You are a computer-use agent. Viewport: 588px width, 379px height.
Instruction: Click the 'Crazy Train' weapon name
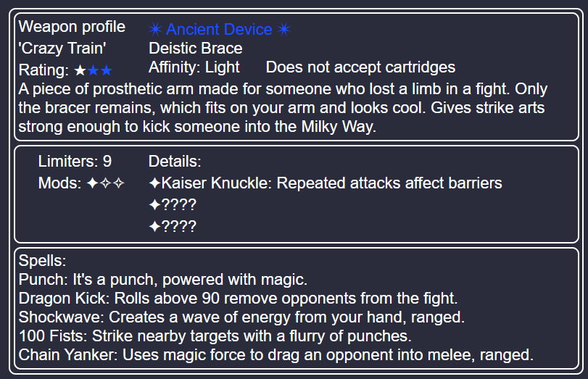coord(62,49)
